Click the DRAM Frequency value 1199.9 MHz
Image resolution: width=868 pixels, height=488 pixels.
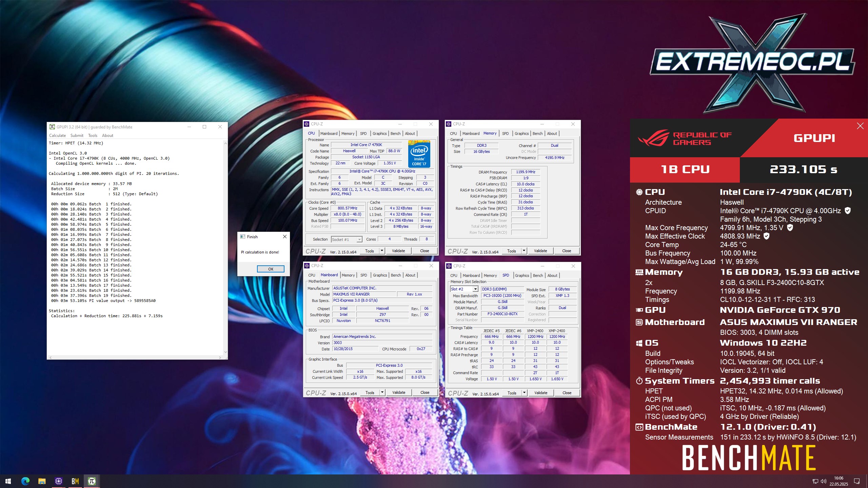526,172
